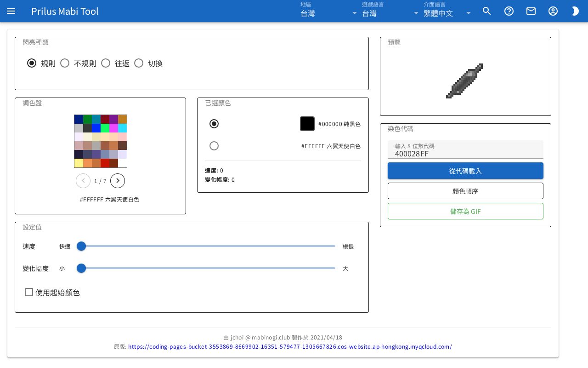Image resolution: width=588 pixels, height=368 pixels.
Task: Click previous palette page arrow
Action: pos(83,181)
